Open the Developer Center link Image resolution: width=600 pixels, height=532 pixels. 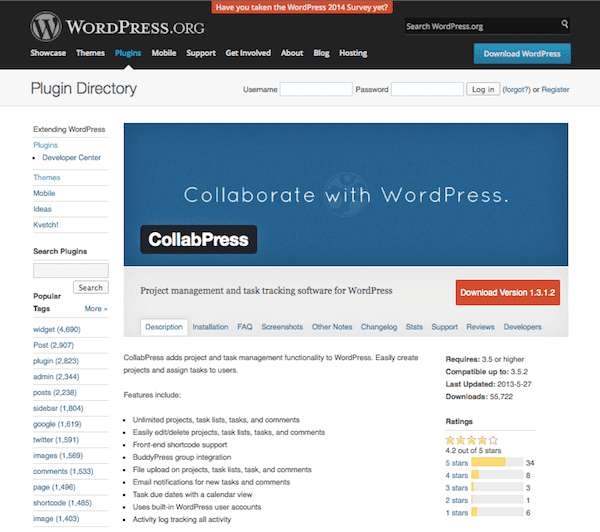(72, 158)
